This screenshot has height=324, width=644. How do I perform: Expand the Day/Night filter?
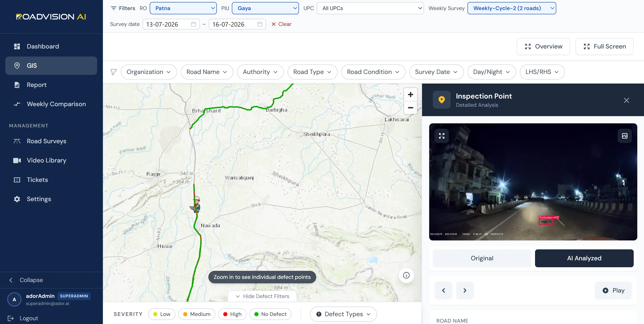[491, 72]
